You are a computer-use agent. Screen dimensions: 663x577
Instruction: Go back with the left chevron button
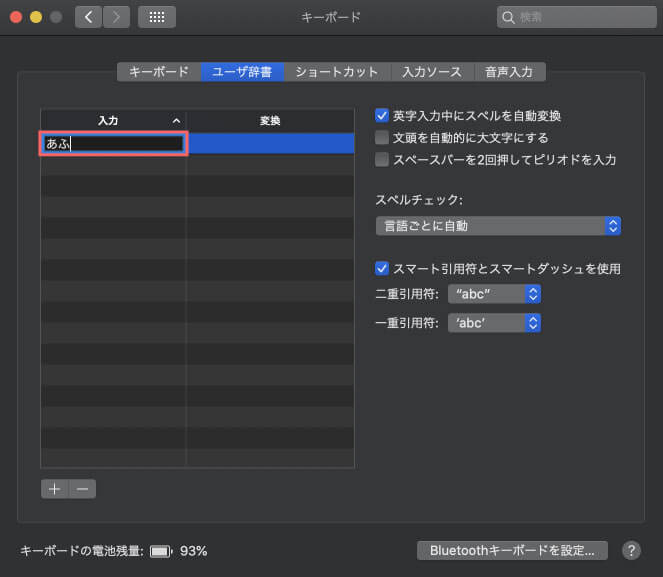click(x=88, y=17)
